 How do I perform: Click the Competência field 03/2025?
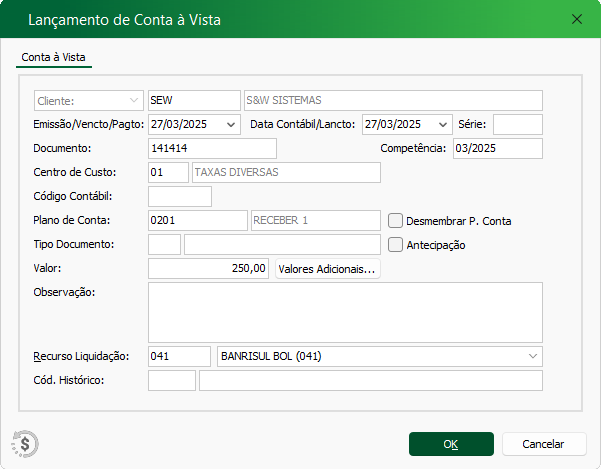[498, 148]
